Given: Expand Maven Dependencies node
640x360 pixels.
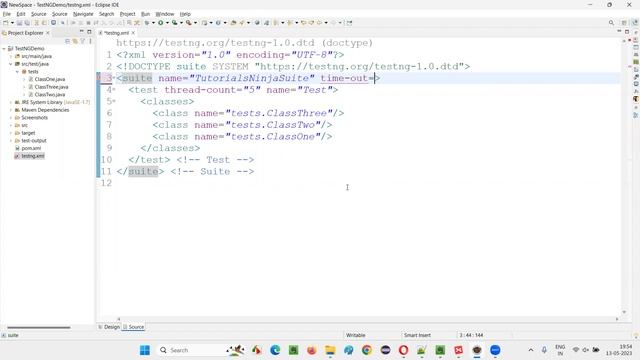Looking at the screenshot, I should coord(11,110).
